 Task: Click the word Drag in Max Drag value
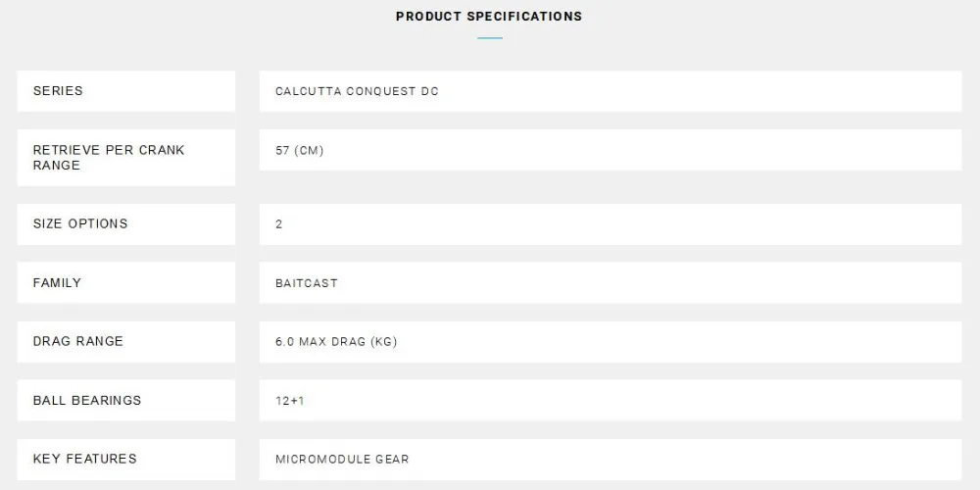pyautogui.click(x=350, y=342)
